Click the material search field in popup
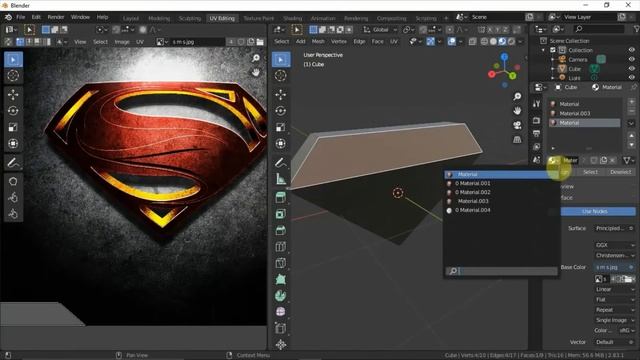Viewport: 640px width, 360px height. (x=501, y=271)
